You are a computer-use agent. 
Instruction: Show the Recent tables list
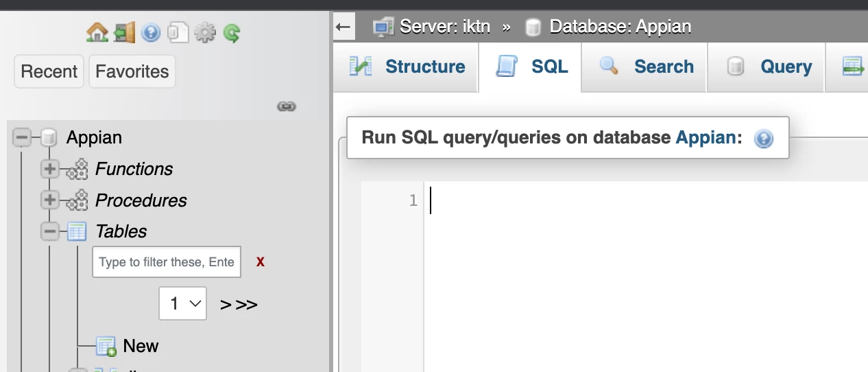[x=49, y=71]
